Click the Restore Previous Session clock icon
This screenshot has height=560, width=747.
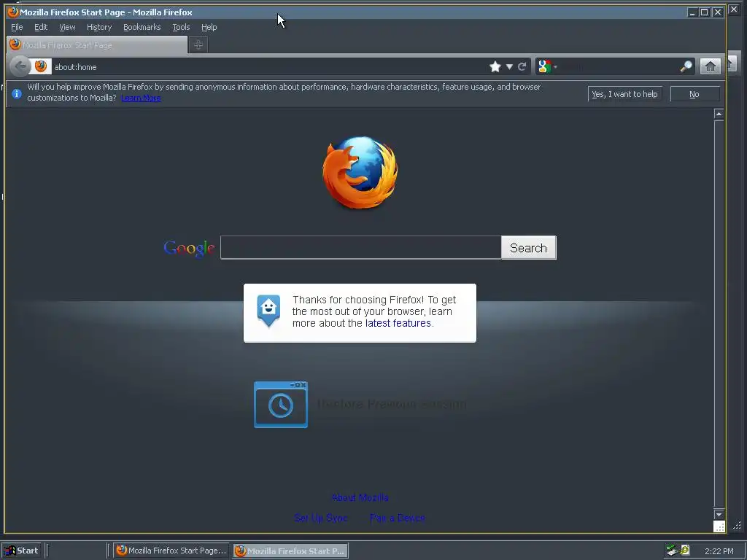tap(281, 405)
